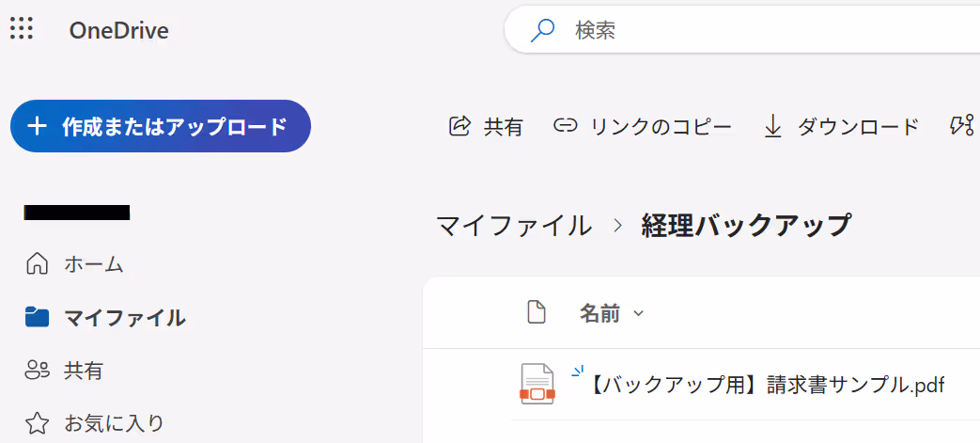Viewport: 980px width, 443px height.
Task: Click リンクのコピー in the toolbar
Action: [x=643, y=127]
